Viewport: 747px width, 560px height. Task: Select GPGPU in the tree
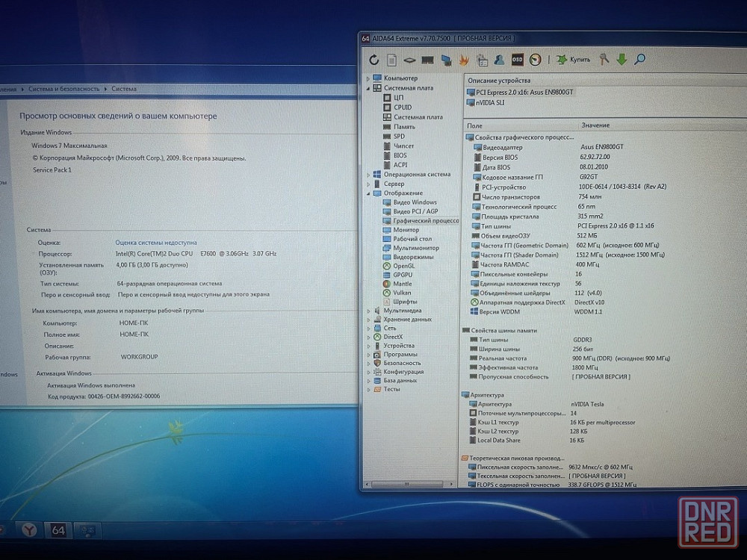click(x=398, y=275)
